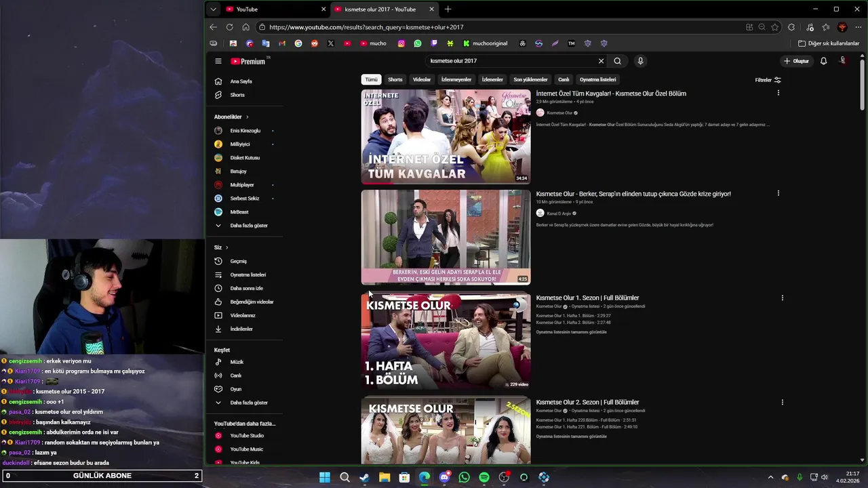Switch to the first YouTube browser tab

(x=275, y=9)
